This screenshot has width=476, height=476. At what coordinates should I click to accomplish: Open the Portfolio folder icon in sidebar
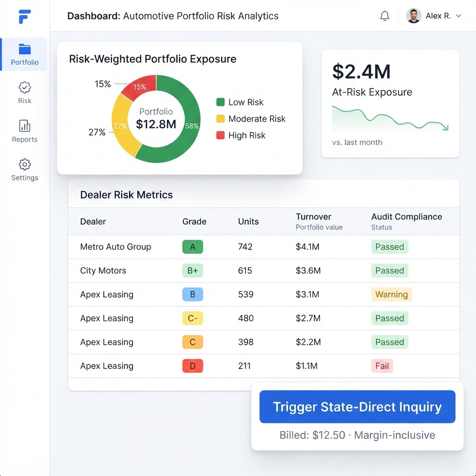tap(25, 49)
